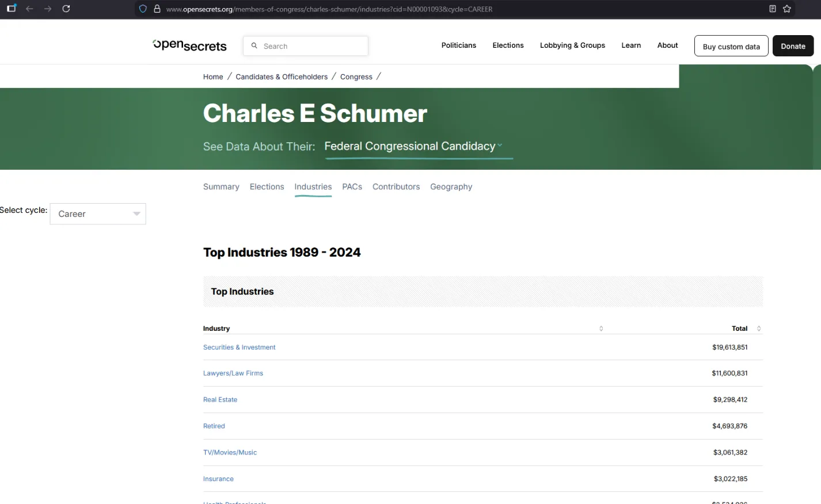This screenshot has width=821, height=504.
Task: Open Candidates & Officeholders breadcrumb link
Action: [282, 77]
